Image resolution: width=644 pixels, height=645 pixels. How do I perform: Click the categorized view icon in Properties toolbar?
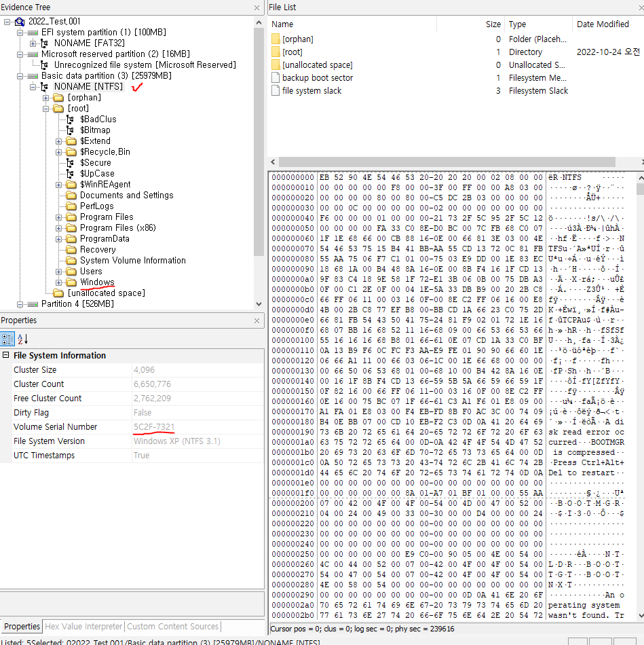[x=7, y=339]
